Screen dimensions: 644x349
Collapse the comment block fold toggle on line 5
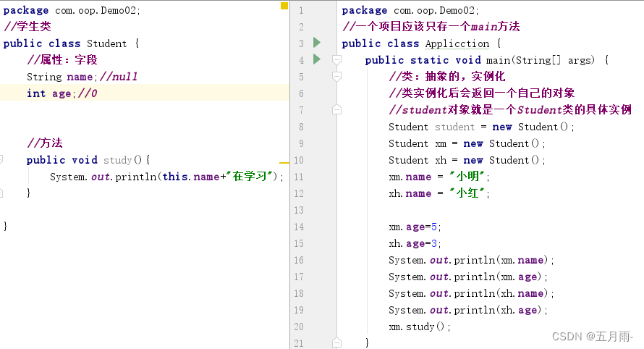[336, 77]
